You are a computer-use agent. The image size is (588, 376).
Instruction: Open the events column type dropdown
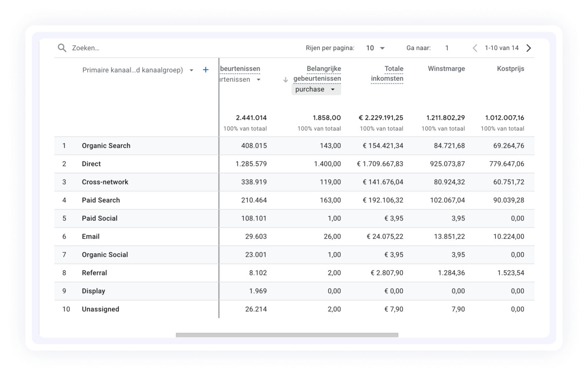coord(258,80)
